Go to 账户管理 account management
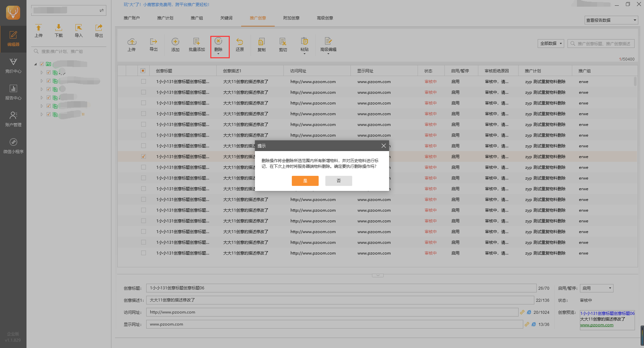The height and width of the screenshot is (348, 644). coord(13,119)
